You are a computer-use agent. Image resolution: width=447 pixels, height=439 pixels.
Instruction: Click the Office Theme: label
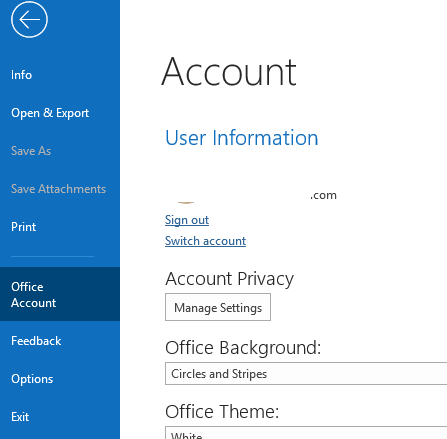pos(222,411)
